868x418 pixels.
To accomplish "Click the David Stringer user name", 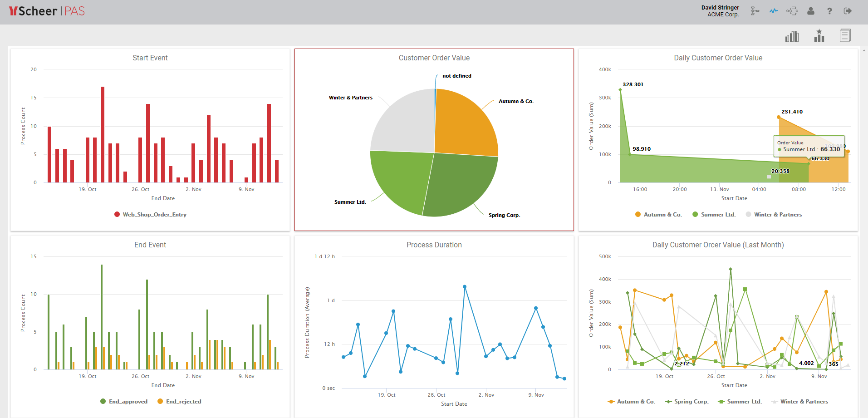I will 720,8.
